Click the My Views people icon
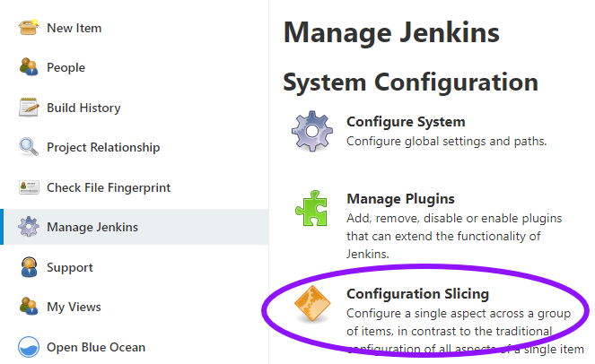The width and height of the screenshot is (595, 364). [x=29, y=307]
